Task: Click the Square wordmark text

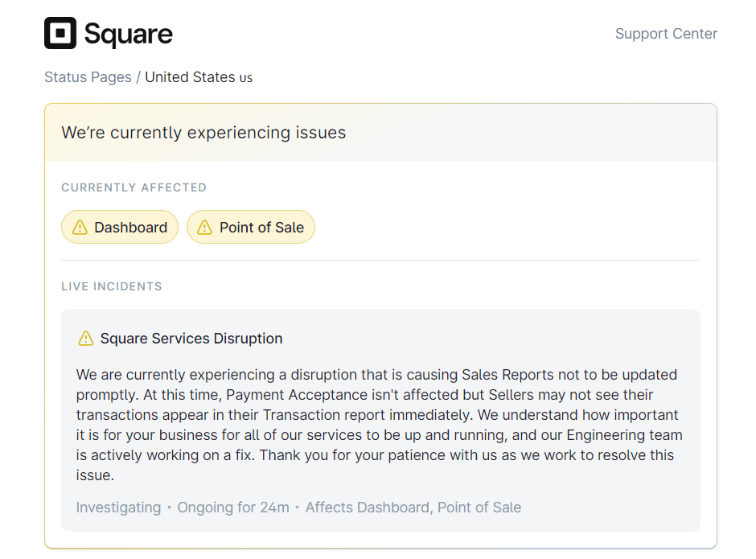Action: 128,34
